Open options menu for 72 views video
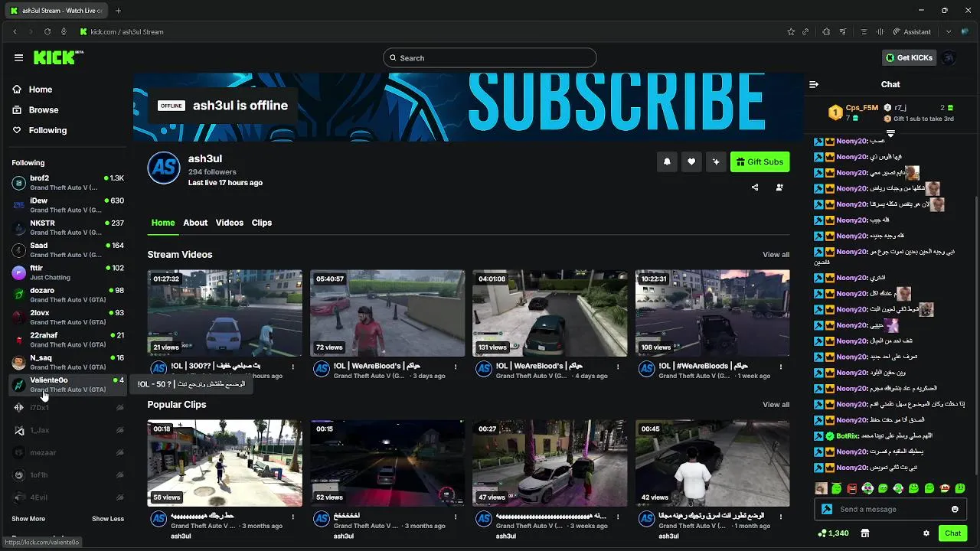Screen dimensions: 980x551 [x=456, y=367]
